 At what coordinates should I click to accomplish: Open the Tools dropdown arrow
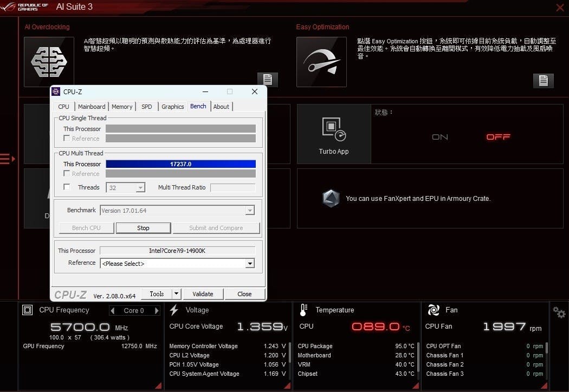coord(176,294)
